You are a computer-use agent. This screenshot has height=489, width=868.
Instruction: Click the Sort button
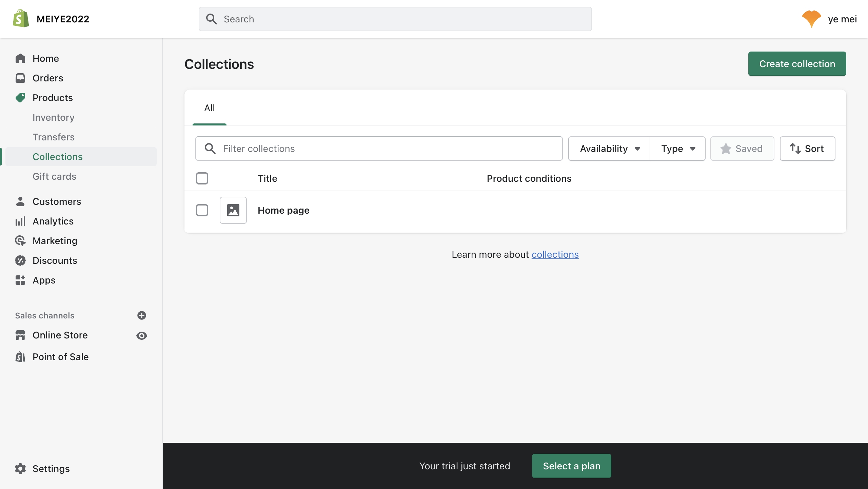point(807,149)
